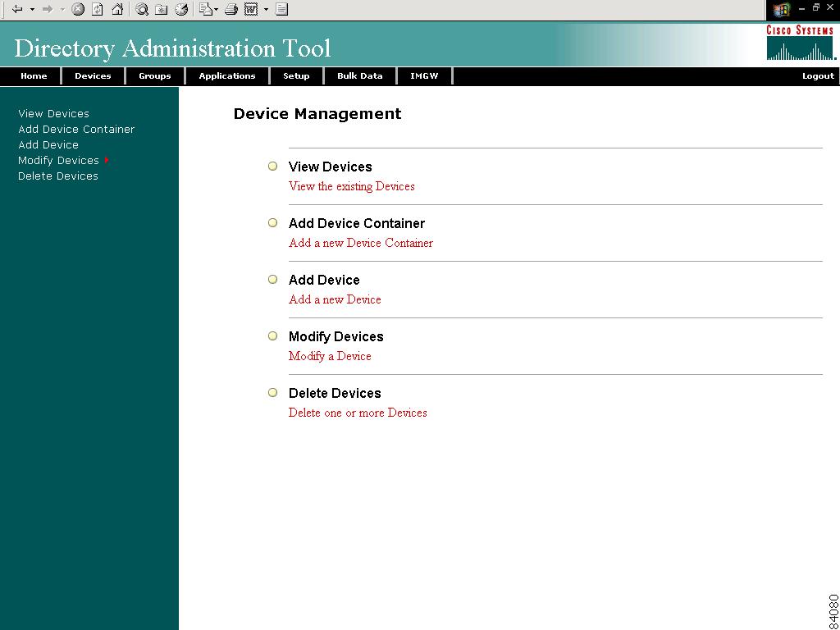
Task: Open the Groups navigation tab
Action: pos(155,76)
